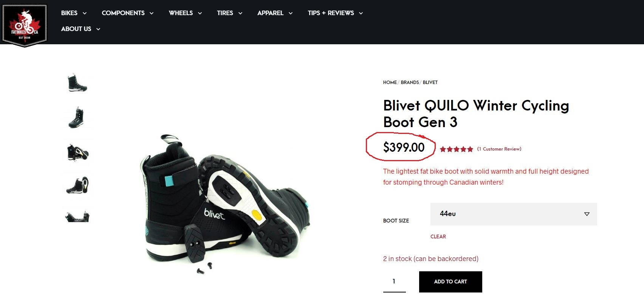Open the 1 Customer Review link
This screenshot has height=308, width=644.
point(499,149)
